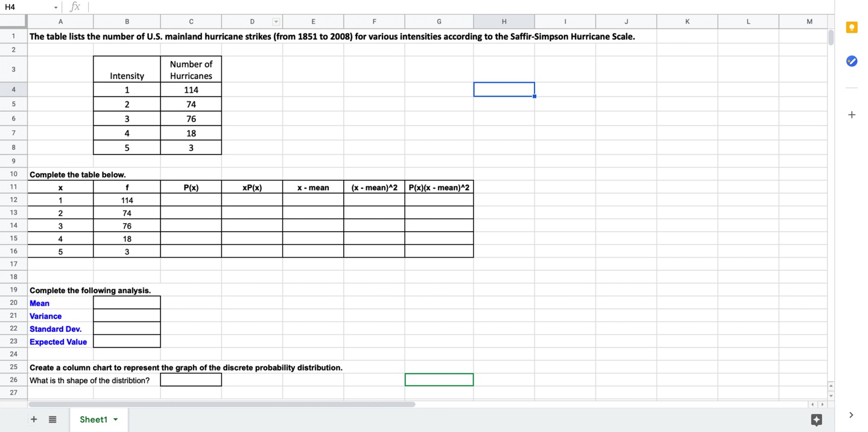This screenshot has width=868, height=432.
Task: Click the plus icon to get add-ons
Action: [x=852, y=115]
